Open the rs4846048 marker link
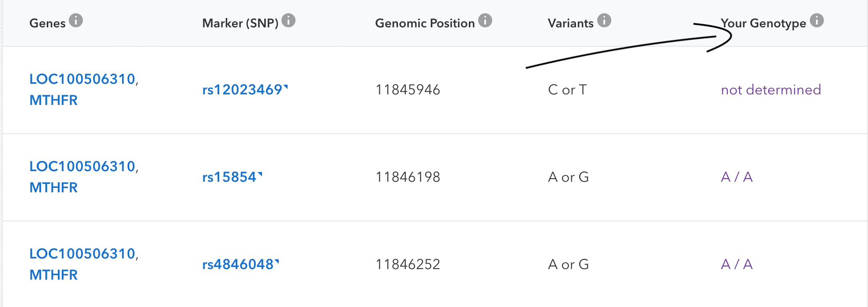Viewport: 868px width, 307px height. pyautogui.click(x=239, y=264)
